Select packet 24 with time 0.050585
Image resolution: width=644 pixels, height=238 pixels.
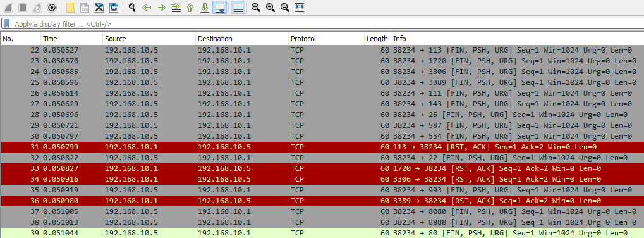point(322,72)
